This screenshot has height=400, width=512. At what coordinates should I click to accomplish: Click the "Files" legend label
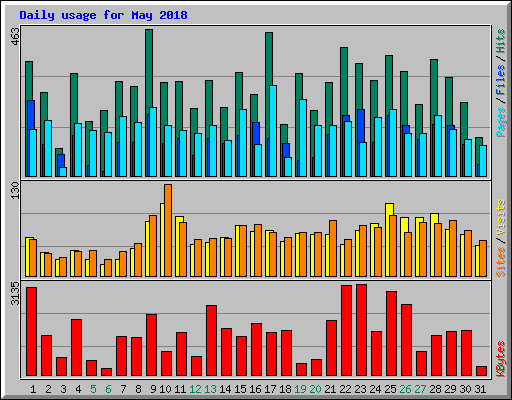(x=501, y=80)
